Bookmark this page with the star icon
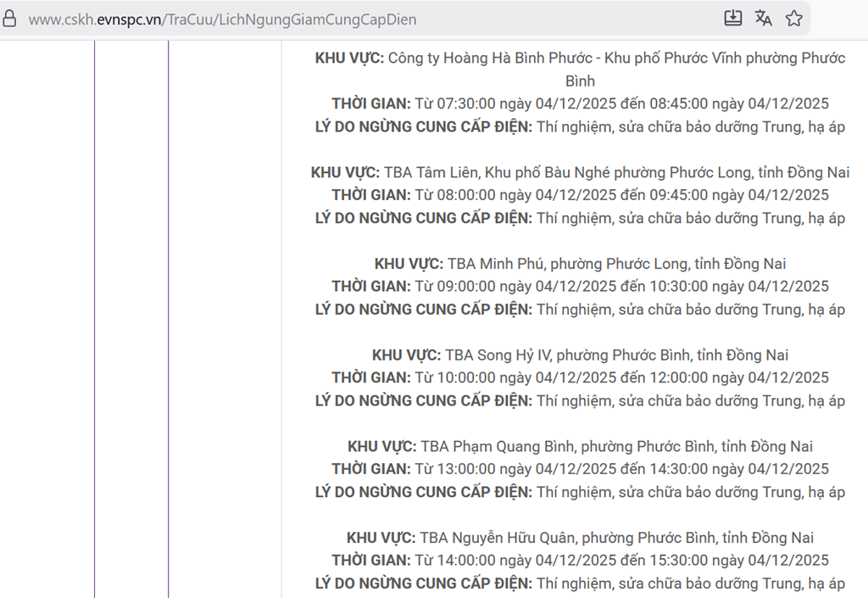The image size is (868, 598). pos(793,19)
